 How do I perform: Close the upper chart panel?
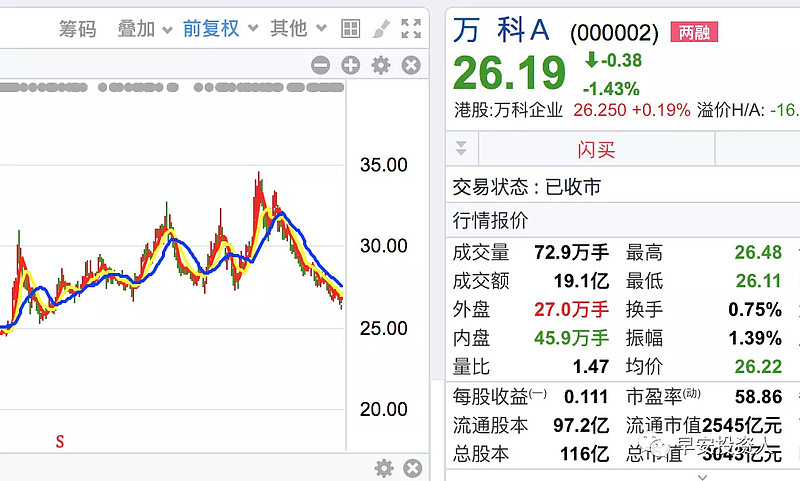pos(411,65)
